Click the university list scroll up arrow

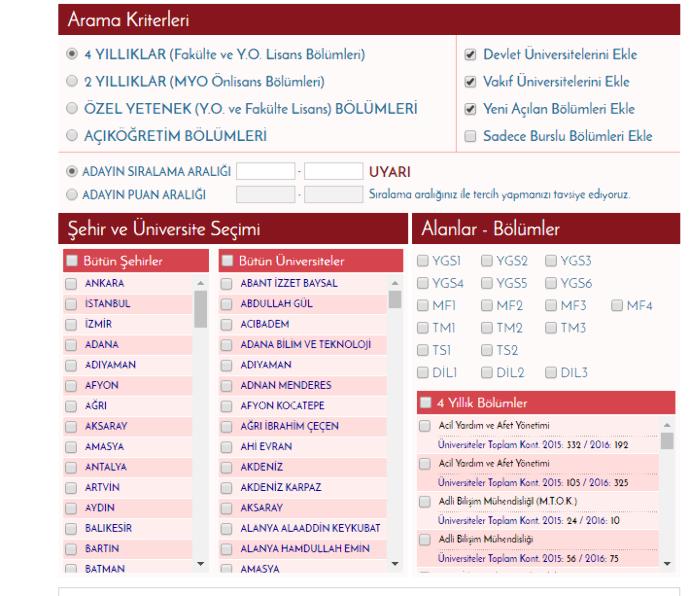(x=395, y=283)
